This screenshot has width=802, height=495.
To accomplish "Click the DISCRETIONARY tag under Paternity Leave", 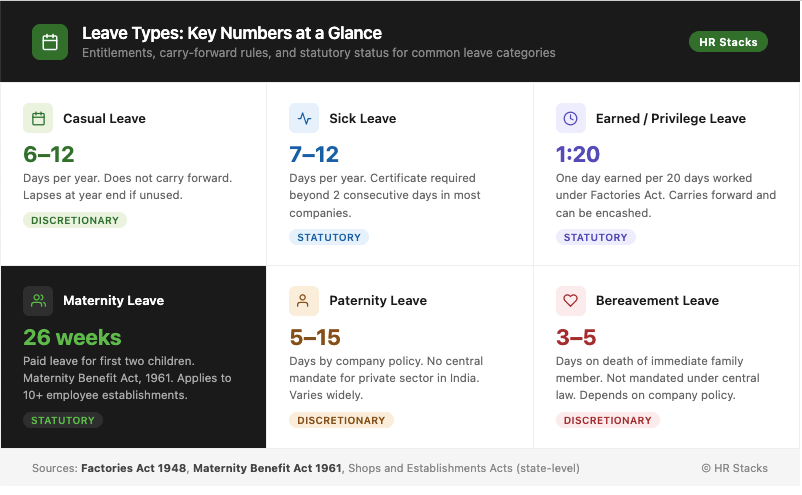I will tap(341, 420).
